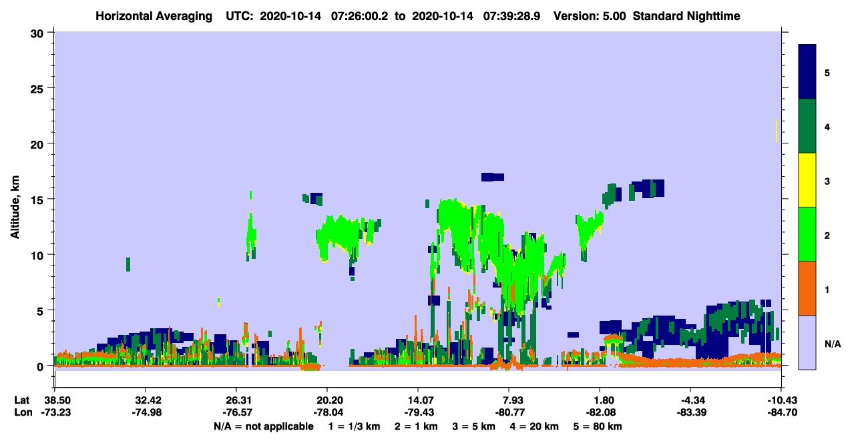Click longitude value -73.23
The height and width of the screenshot is (445, 868).
(x=55, y=412)
